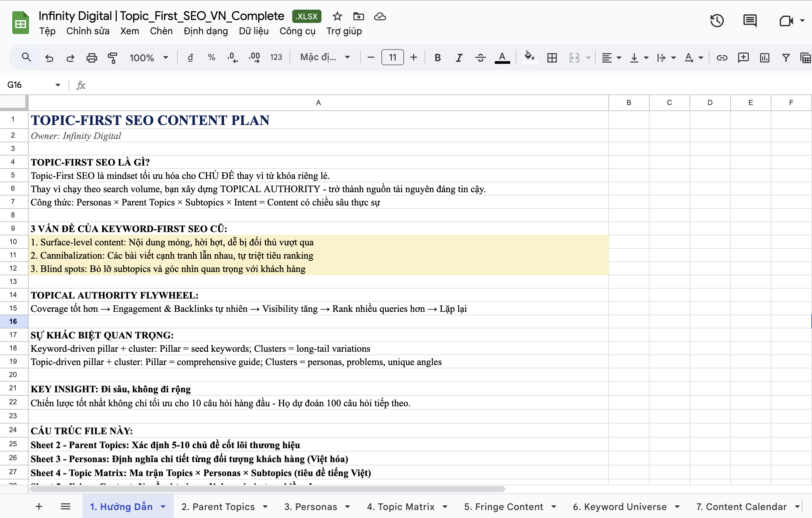Screen dimensions: 812x518
Task: Open the font family dropdown
Action: [x=325, y=58]
